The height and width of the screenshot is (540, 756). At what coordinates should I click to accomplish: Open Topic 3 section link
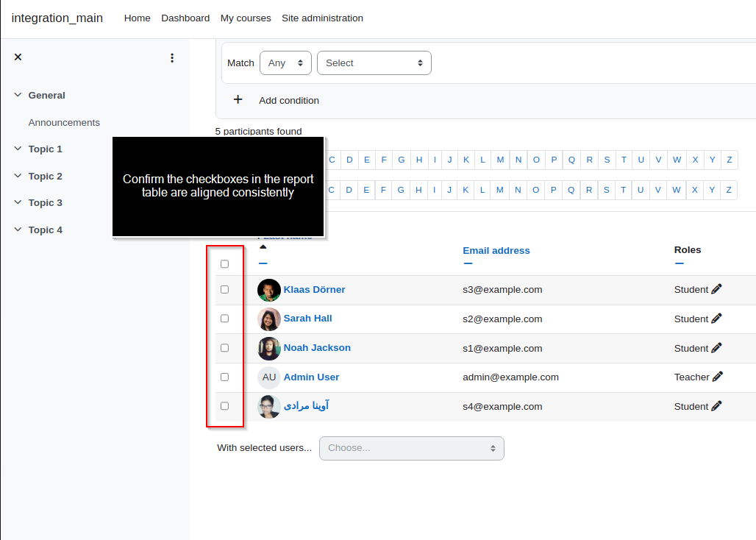pyautogui.click(x=46, y=203)
